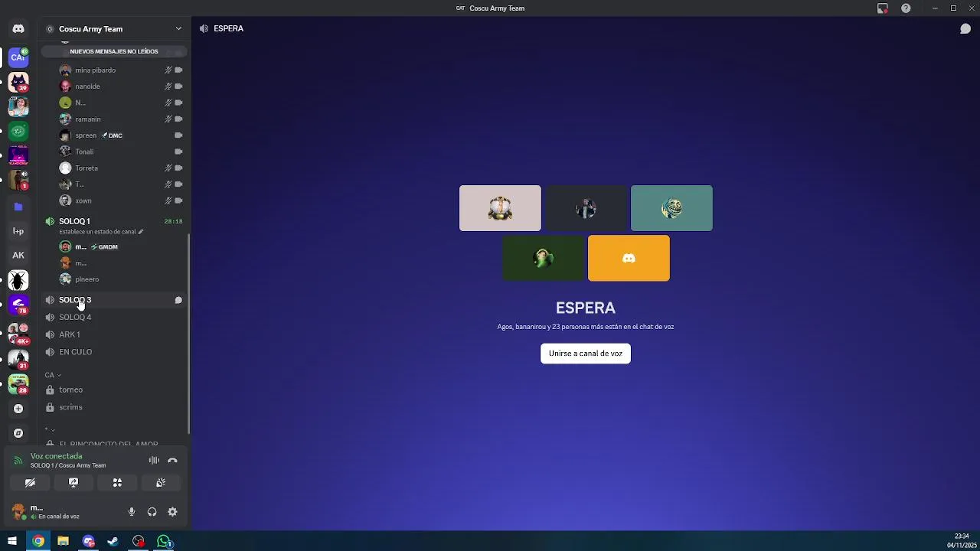This screenshot has width=980, height=551.
Task: Open the discover servers compass icon
Action: (18, 433)
